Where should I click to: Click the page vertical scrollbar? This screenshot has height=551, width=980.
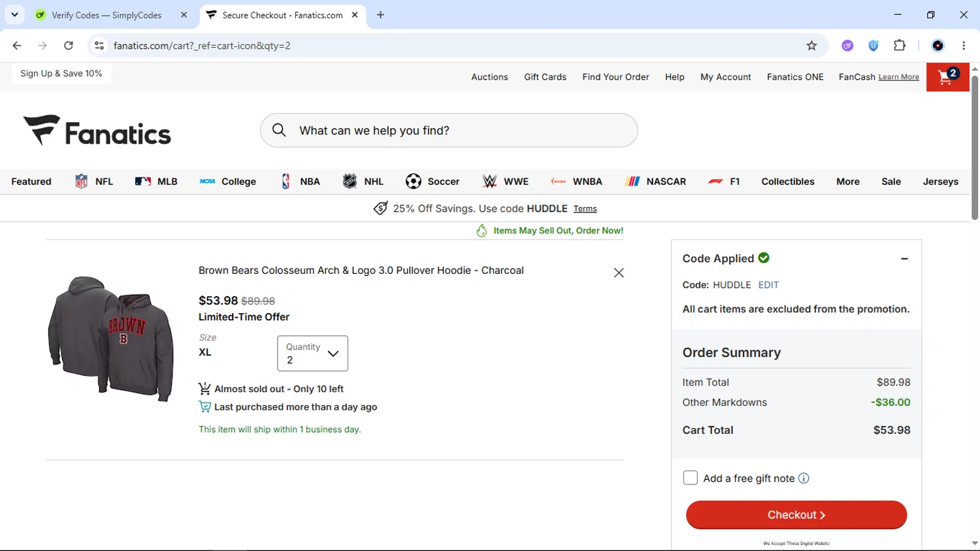975,148
